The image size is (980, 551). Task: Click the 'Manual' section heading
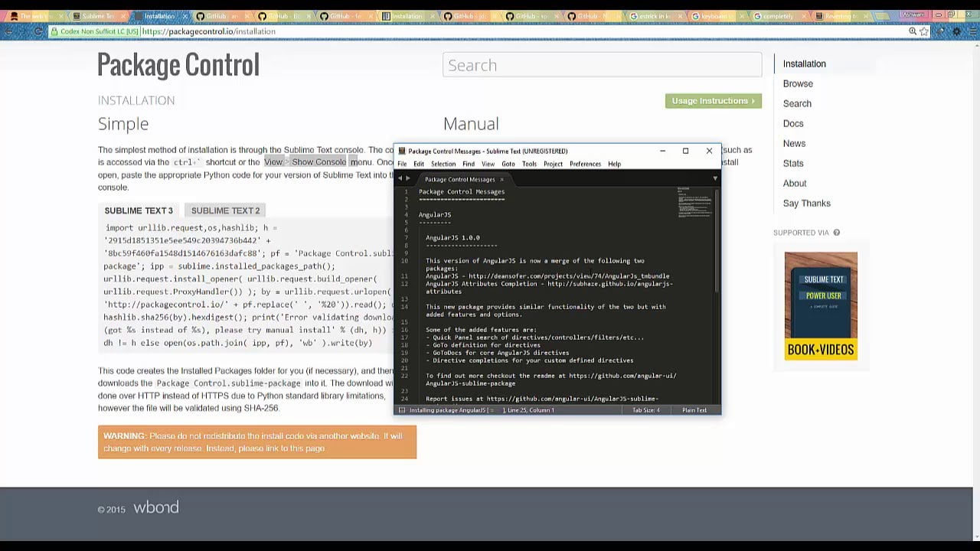coord(471,124)
